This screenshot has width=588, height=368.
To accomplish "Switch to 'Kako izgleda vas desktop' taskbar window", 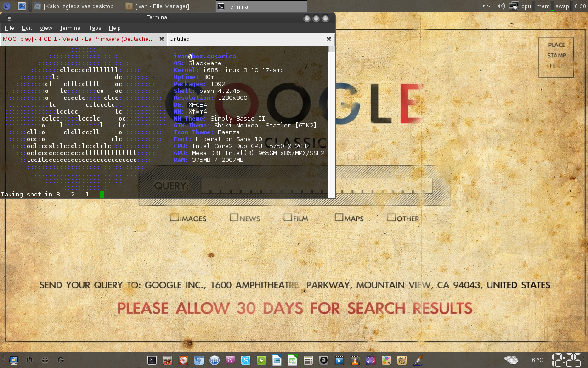I will pyautogui.click(x=77, y=6).
